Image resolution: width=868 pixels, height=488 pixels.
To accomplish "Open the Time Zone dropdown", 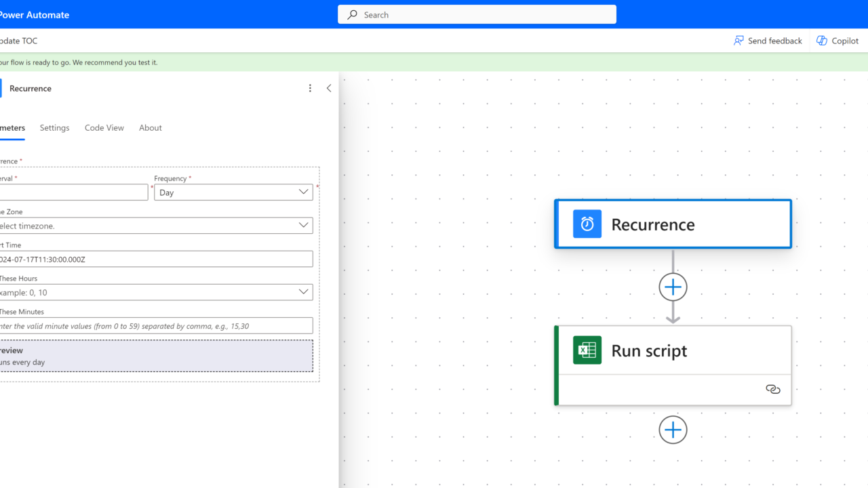I will point(303,226).
